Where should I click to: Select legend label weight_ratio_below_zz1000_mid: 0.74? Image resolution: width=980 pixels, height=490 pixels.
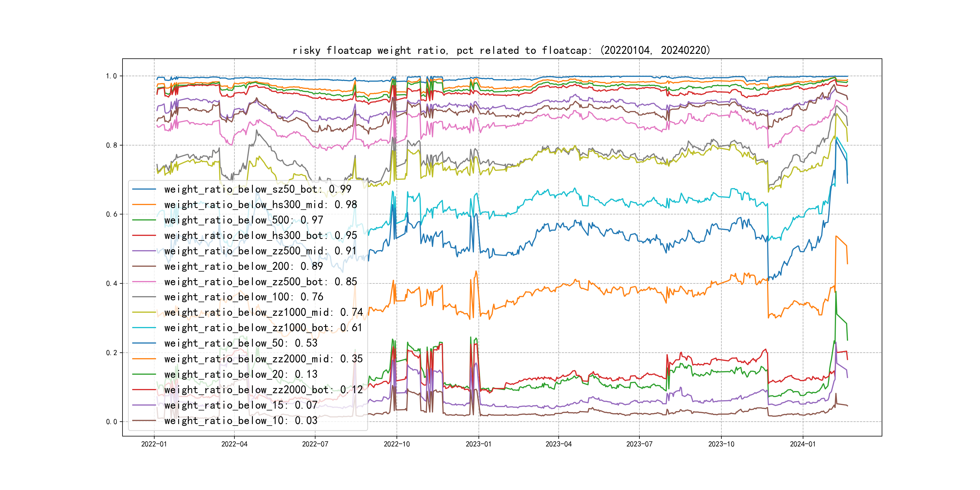(263, 312)
